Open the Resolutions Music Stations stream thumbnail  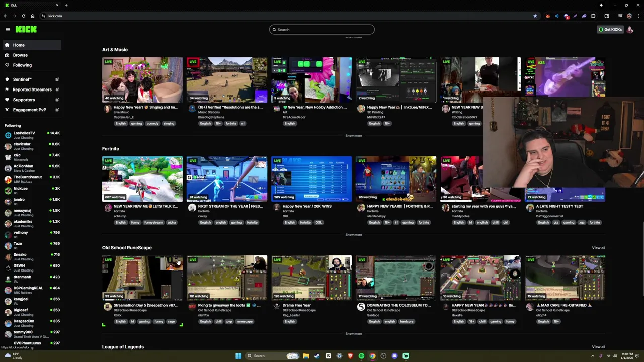pos(227,80)
